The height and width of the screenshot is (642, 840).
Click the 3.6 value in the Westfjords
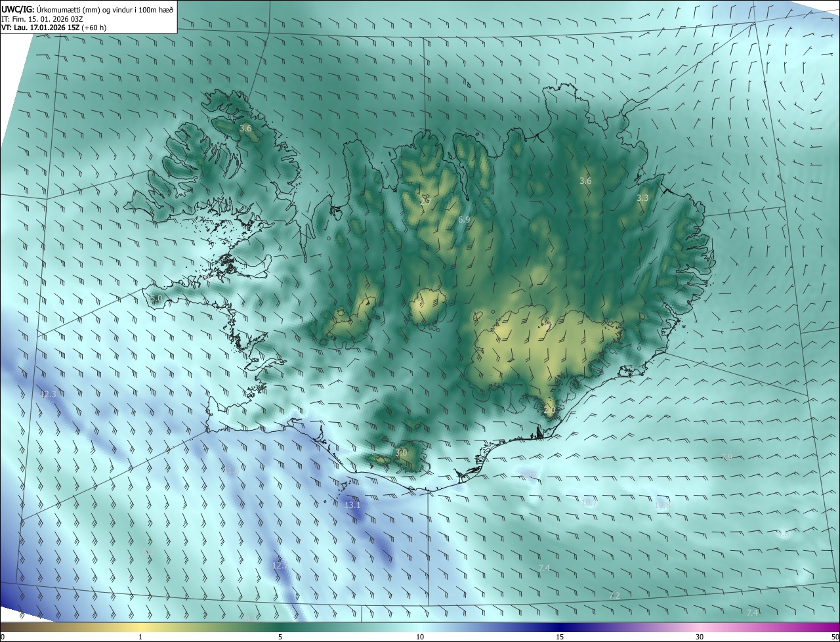(x=245, y=128)
